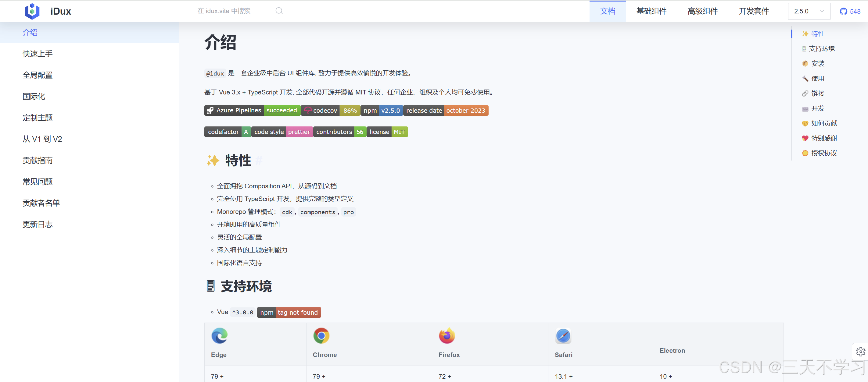Select 快速上手 in the sidebar
Image resolution: width=868 pixels, height=382 pixels.
coord(38,54)
